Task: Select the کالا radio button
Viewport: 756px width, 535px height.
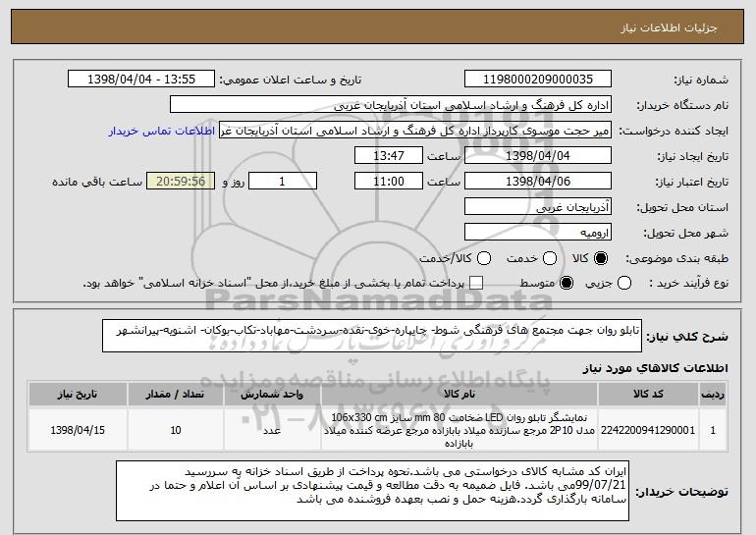Action: click(600, 258)
